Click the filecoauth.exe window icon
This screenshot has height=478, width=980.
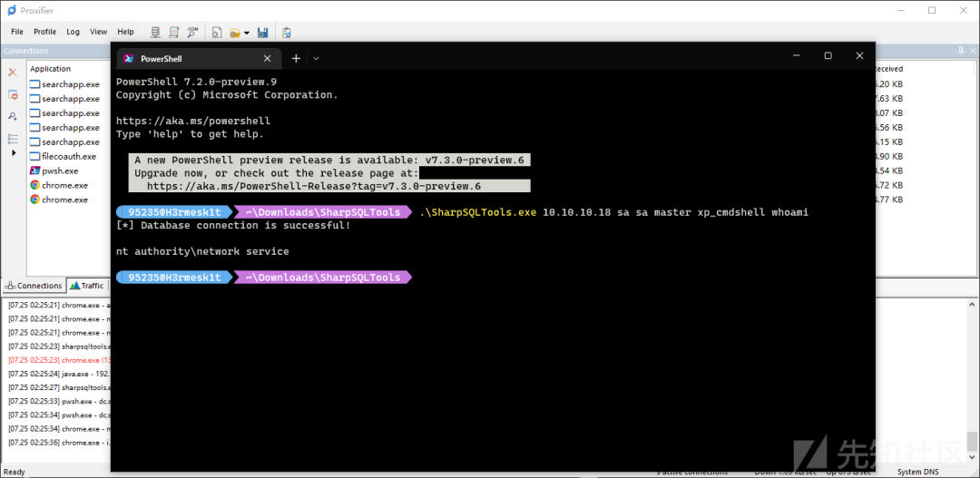pyautogui.click(x=35, y=156)
